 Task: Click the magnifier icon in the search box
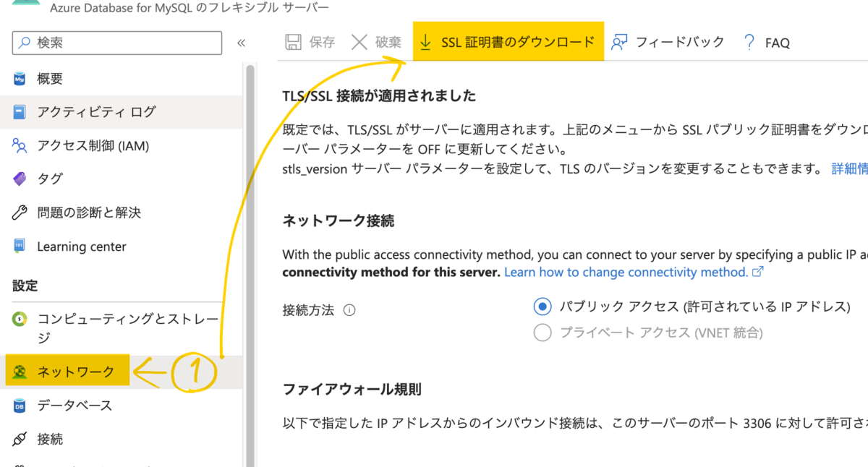(x=25, y=43)
